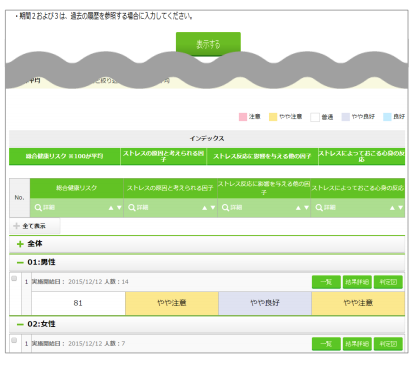Check the checkbox for 女性 row 1
This screenshot has width=420, height=365.
pyautogui.click(x=14, y=340)
